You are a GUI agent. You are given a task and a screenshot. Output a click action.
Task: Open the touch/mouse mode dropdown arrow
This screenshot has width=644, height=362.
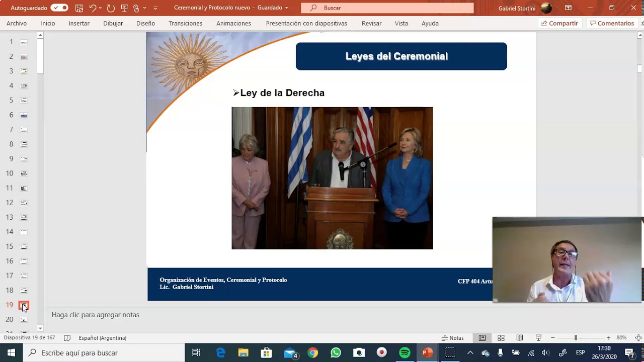[x=144, y=8]
